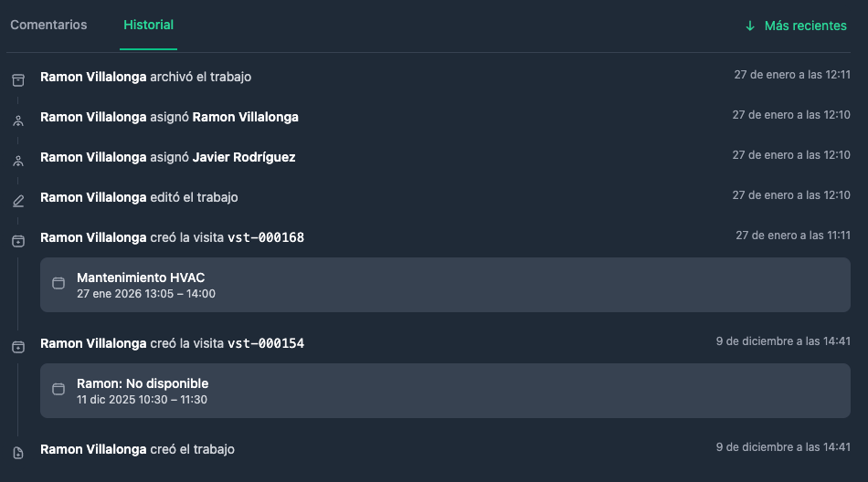Click the assigned user Javier Rodríguez

point(244,157)
